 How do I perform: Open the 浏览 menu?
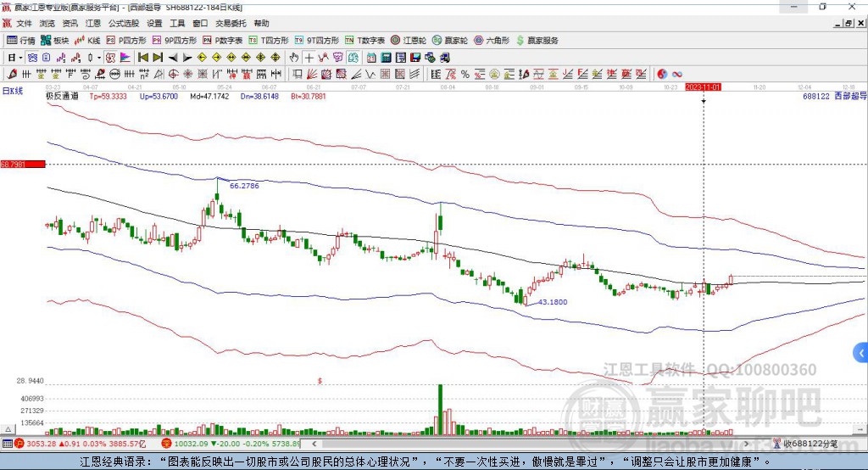47,23
